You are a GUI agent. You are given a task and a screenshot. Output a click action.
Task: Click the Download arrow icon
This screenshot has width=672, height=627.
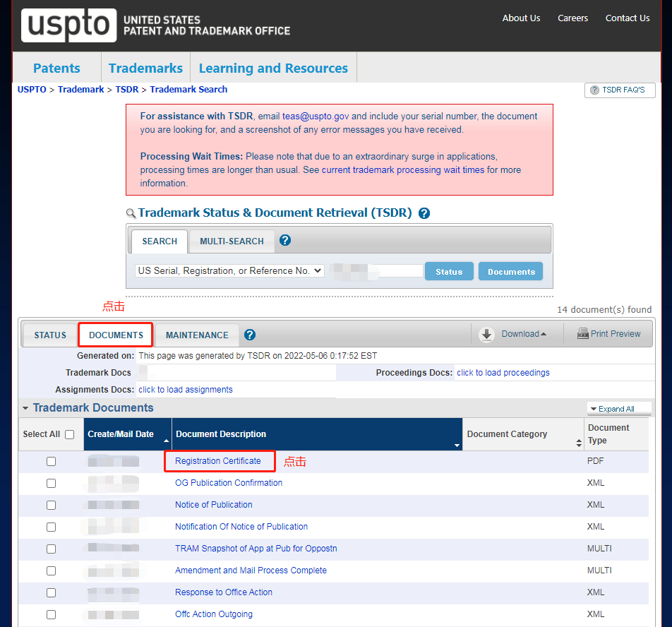(x=486, y=334)
